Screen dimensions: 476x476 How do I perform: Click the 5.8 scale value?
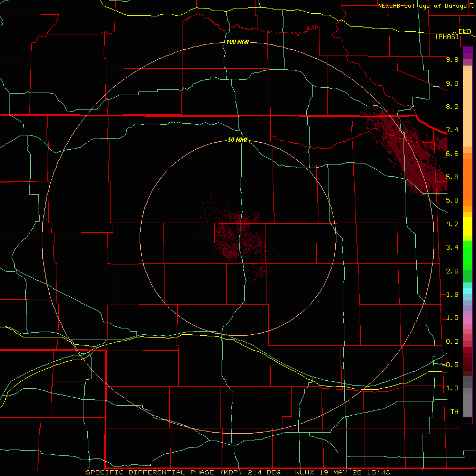[452, 177]
